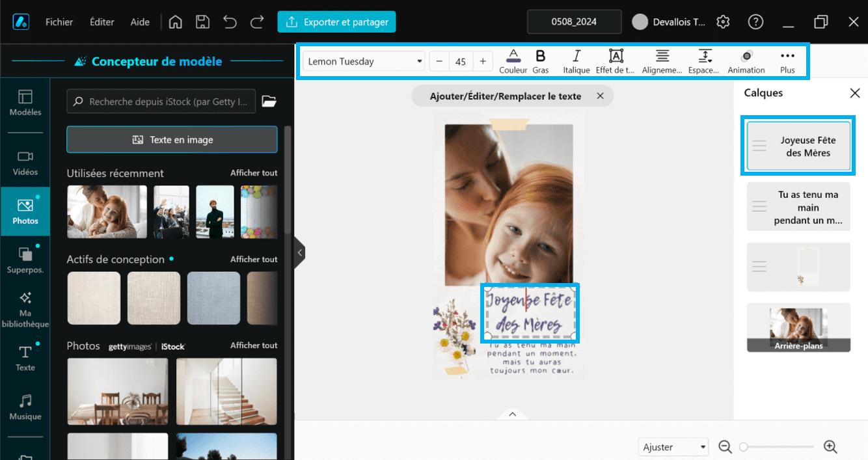
Task: Increase font size with plus button
Action: pos(482,61)
